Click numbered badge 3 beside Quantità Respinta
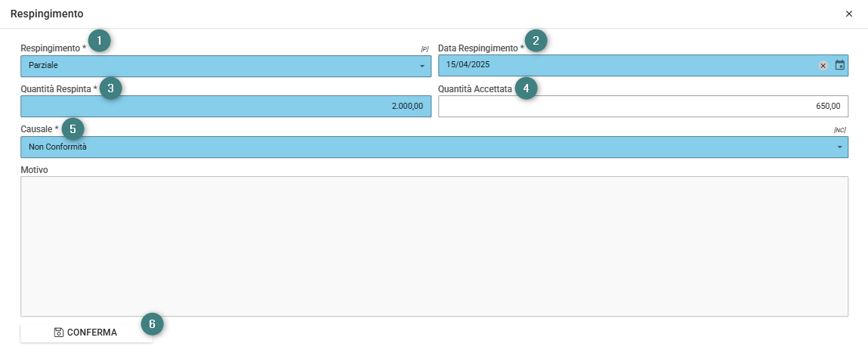 pyautogui.click(x=111, y=88)
